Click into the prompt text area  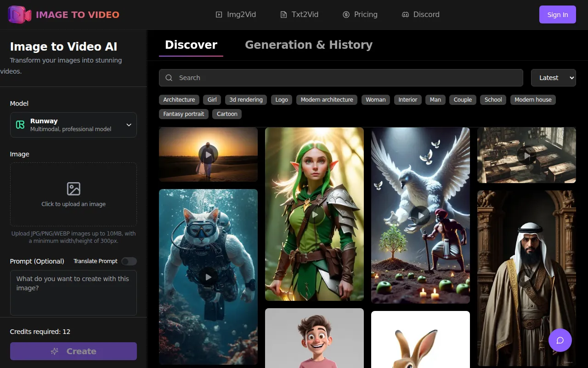click(73, 293)
